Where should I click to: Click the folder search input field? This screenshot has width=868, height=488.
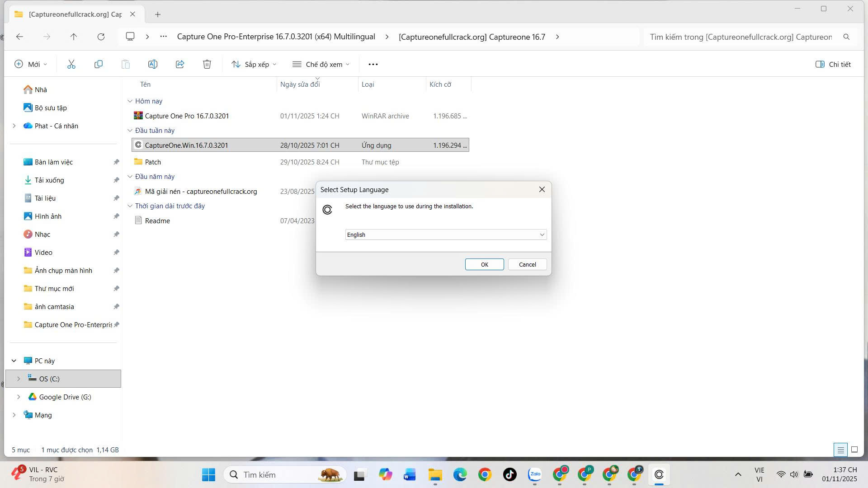[741, 37]
